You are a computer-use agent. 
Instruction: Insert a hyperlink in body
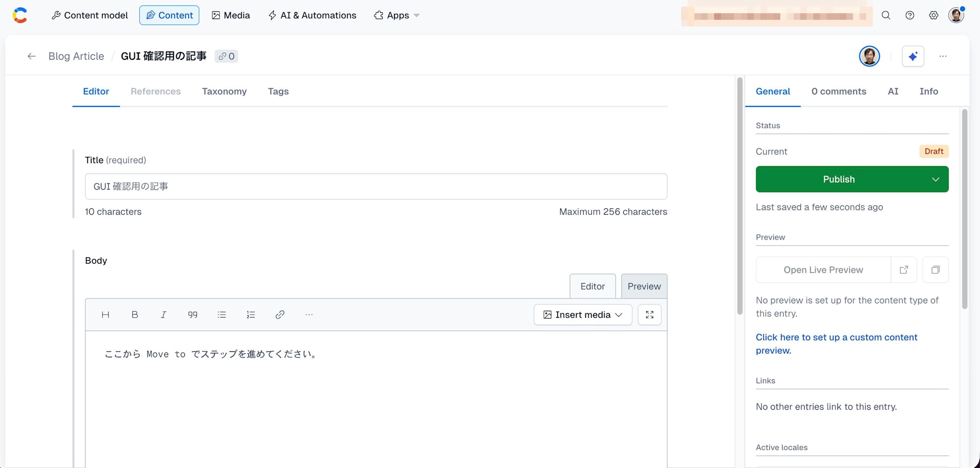(x=280, y=315)
